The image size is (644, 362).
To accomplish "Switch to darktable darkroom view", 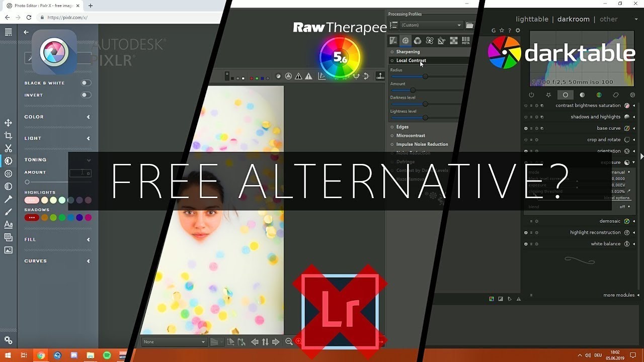I will point(573,19).
